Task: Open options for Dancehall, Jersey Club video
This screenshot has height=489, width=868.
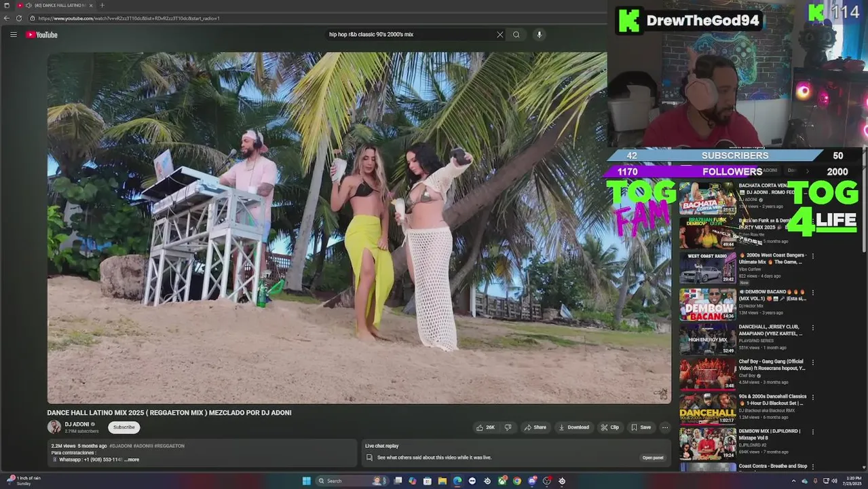Action: 813,327
